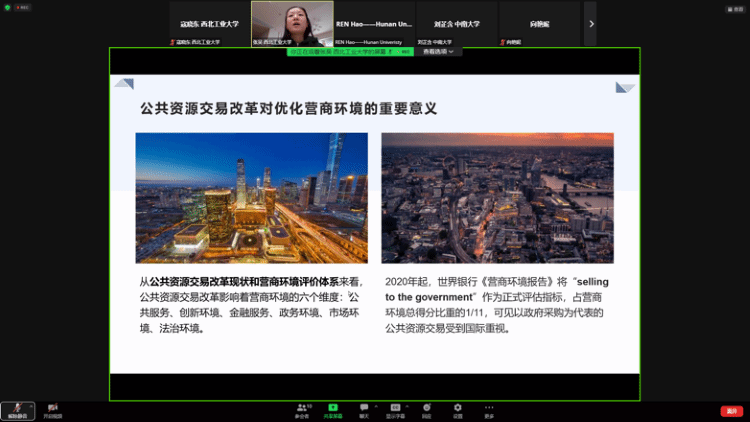The image size is (750, 422).
Task: Open the participants panel
Action: [302, 409]
